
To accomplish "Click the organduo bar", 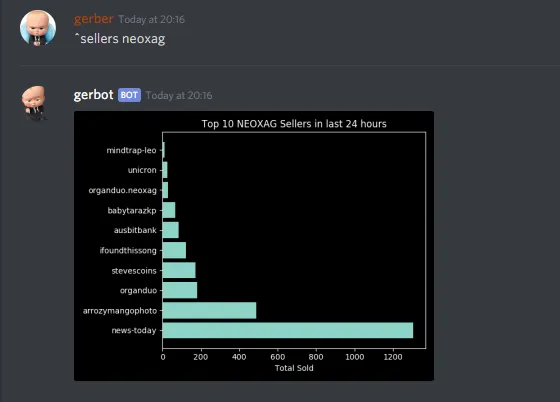I will [180, 290].
